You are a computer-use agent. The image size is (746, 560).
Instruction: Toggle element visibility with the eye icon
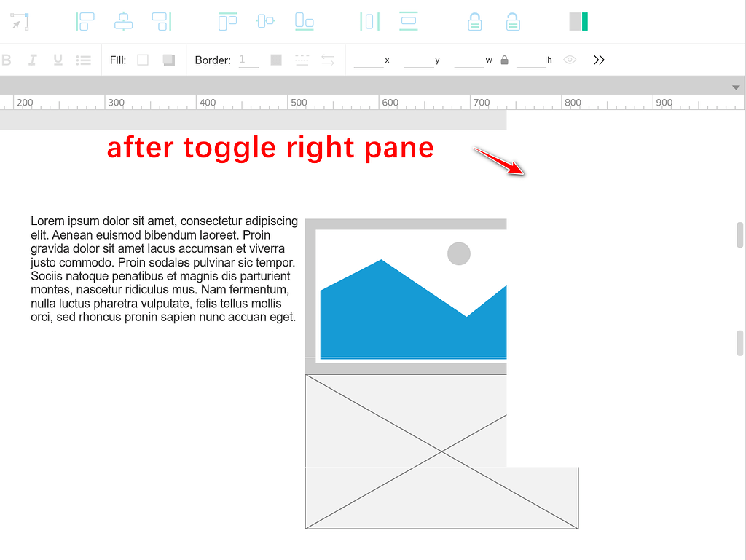[x=569, y=60]
